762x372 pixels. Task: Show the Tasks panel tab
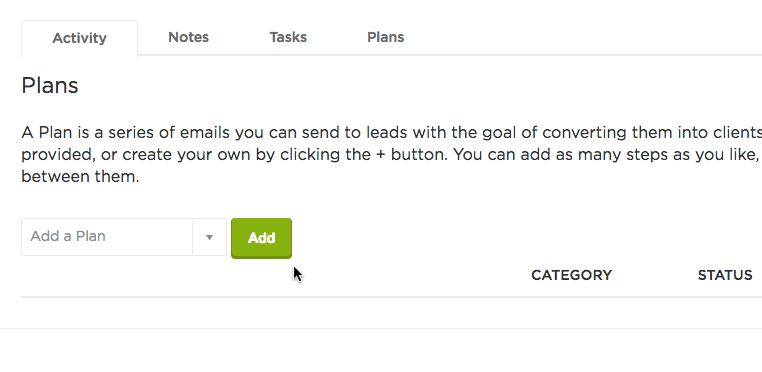point(288,37)
